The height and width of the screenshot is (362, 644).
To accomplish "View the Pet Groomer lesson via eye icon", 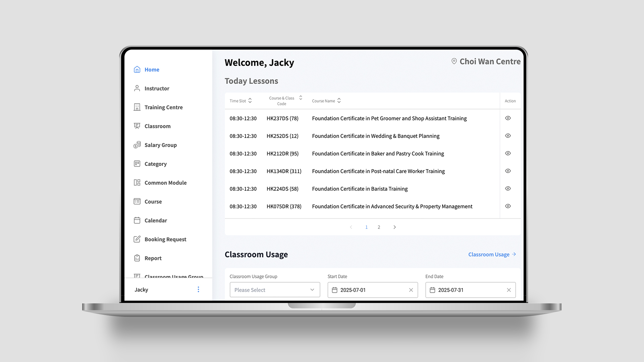I will coord(508,118).
